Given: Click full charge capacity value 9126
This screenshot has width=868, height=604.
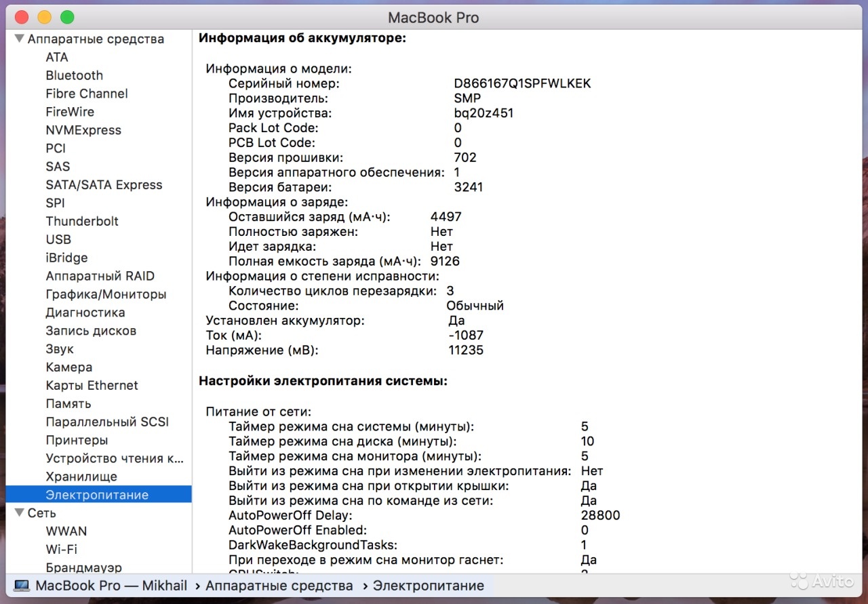Looking at the screenshot, I should tap(446, 262).
